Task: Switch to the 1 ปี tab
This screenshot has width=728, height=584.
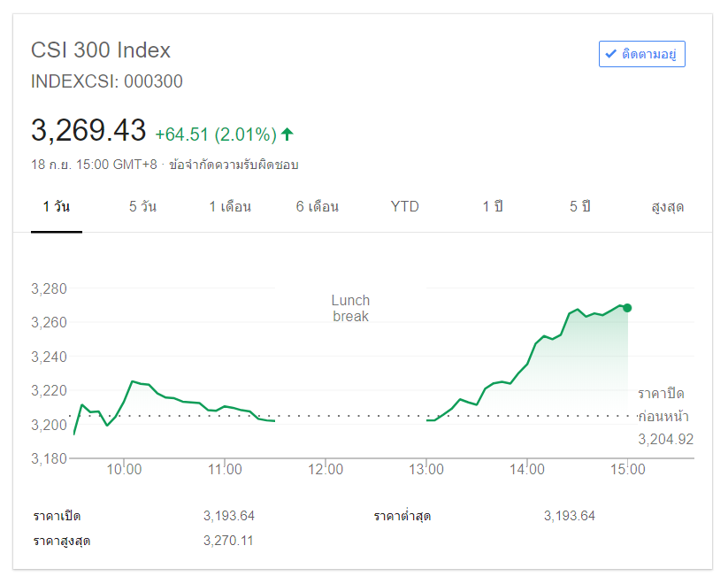Action: click(x=493, y=207)
